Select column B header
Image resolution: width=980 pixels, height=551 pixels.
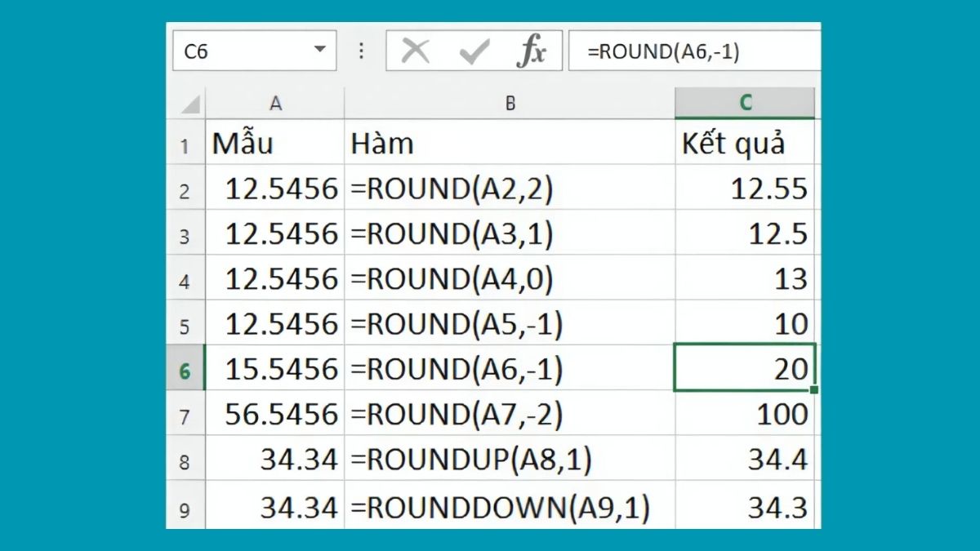tap(510, 103)
